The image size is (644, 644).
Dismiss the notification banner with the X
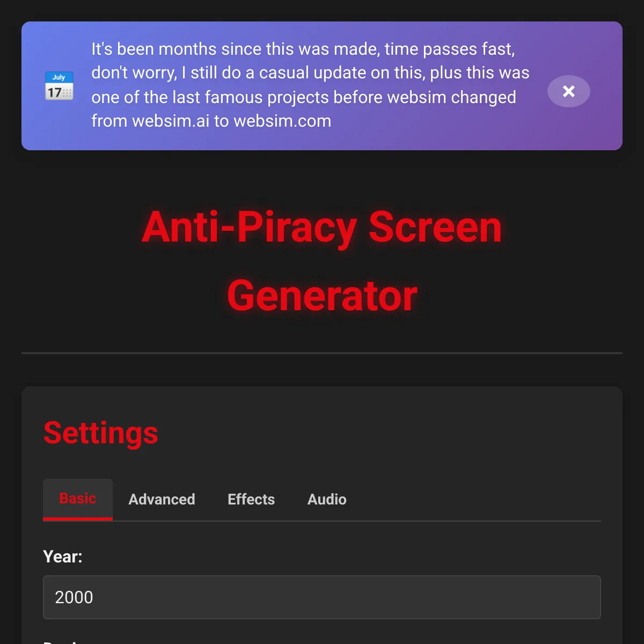(568, 91)
